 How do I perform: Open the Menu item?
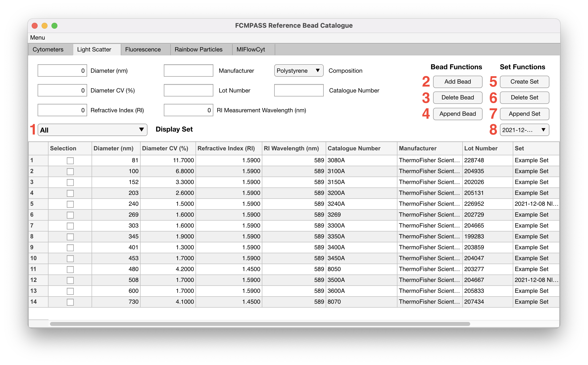click(38, 38)
